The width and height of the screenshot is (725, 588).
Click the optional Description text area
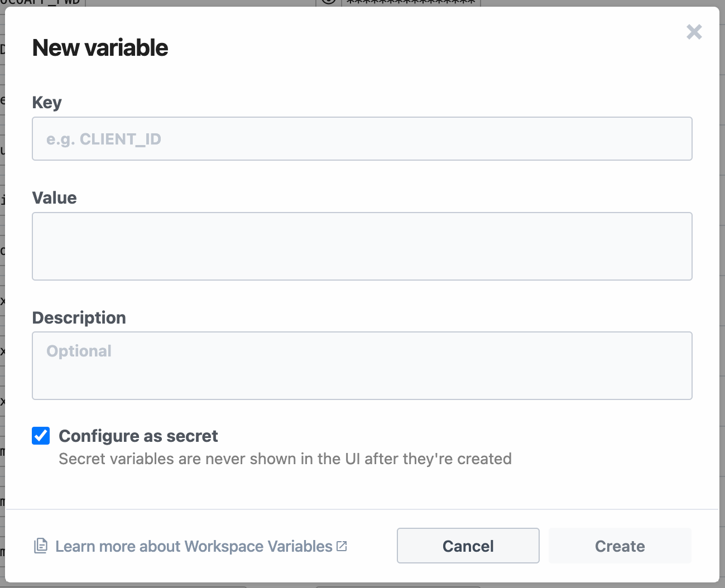tap(362, 365)
